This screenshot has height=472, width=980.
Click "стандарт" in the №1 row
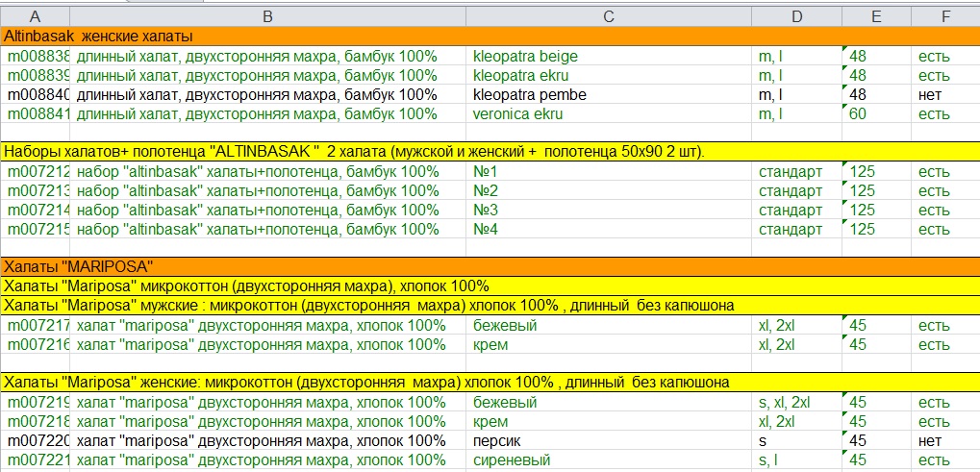coord(790,172)
